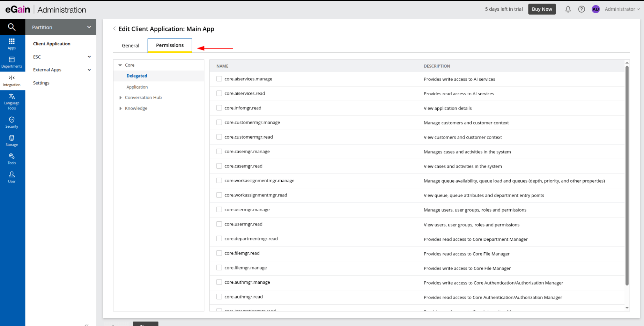Screen dimensions: 644x326
Task: Click the permissions list vertical scrollbar
Action: pyautogui.click(x=627, y=175)
